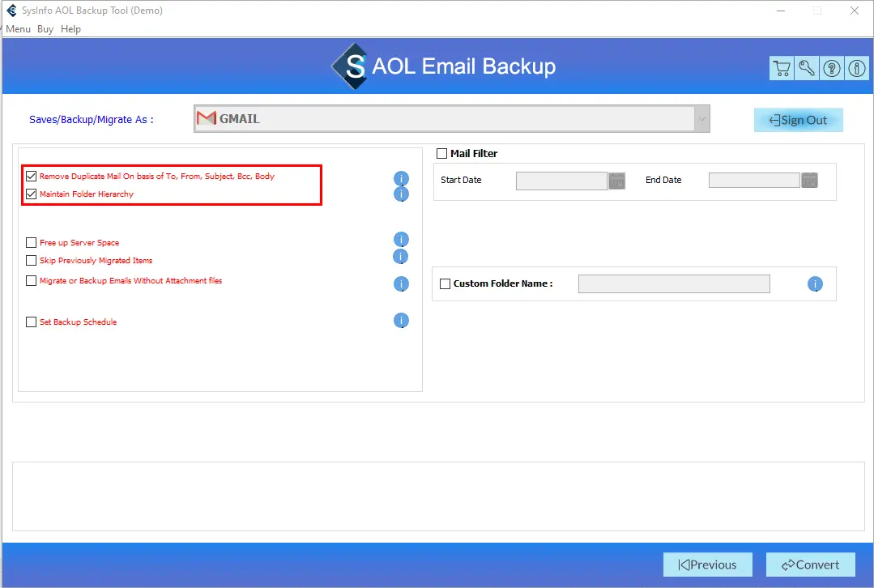Open the Help menu

[71, 29]
